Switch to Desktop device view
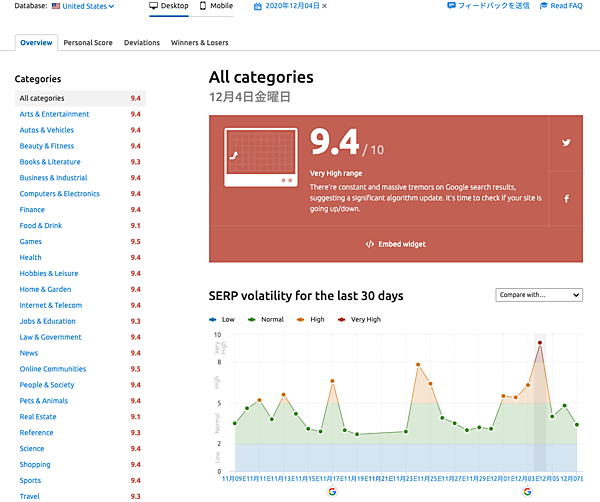 [168, 6]
